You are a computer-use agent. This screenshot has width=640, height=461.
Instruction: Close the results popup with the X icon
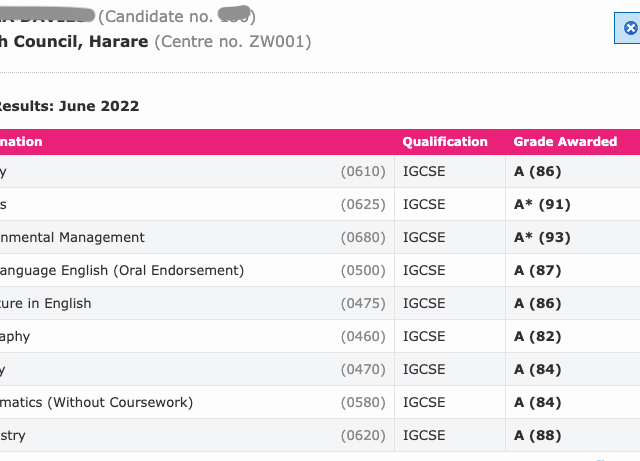pyautogui.click(x=630, y=30)
